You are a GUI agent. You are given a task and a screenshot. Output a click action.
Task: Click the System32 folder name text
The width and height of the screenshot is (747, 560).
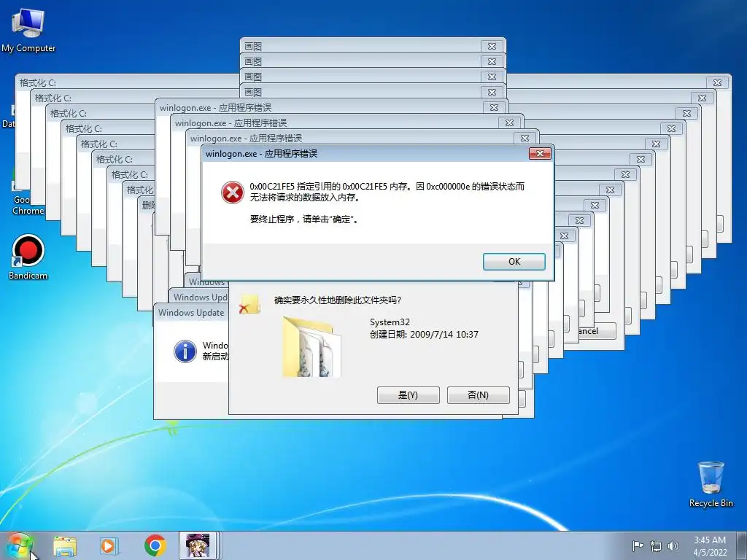(390, 322)
